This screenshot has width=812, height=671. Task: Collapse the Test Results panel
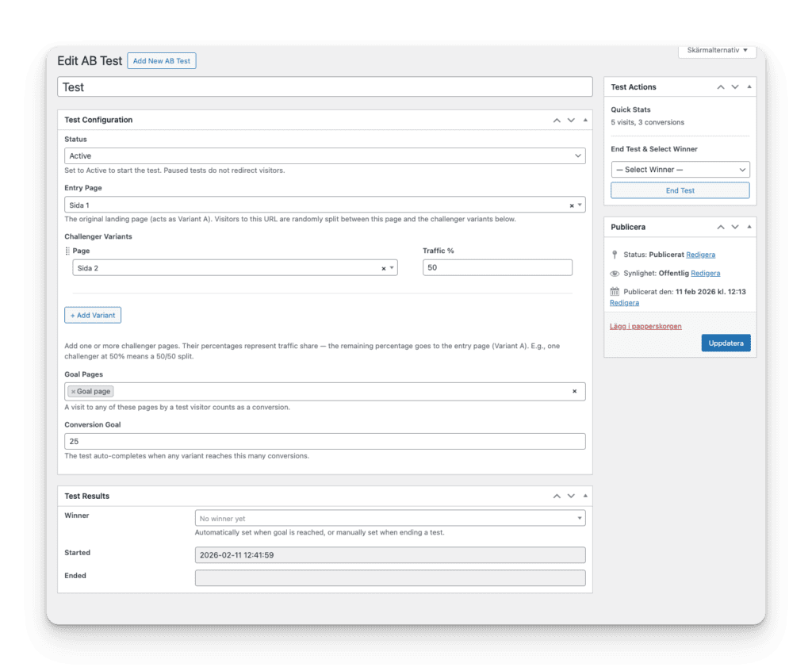point(585,496)
